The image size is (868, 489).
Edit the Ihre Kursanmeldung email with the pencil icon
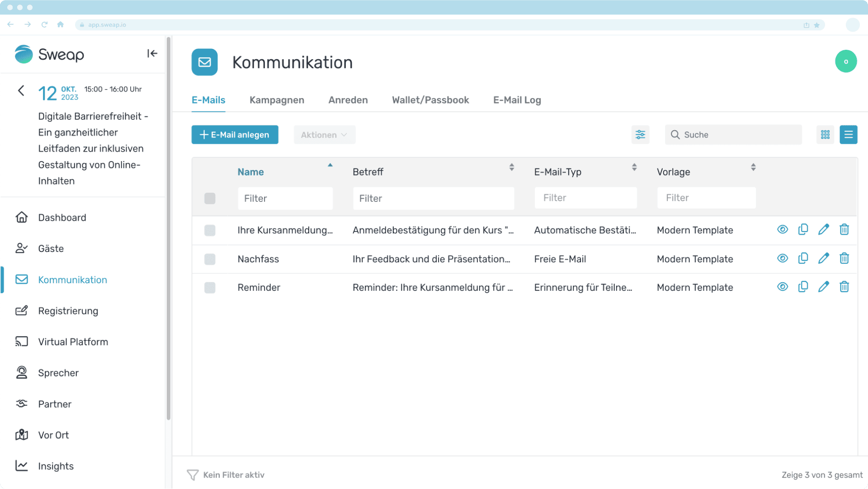point(823,230)
